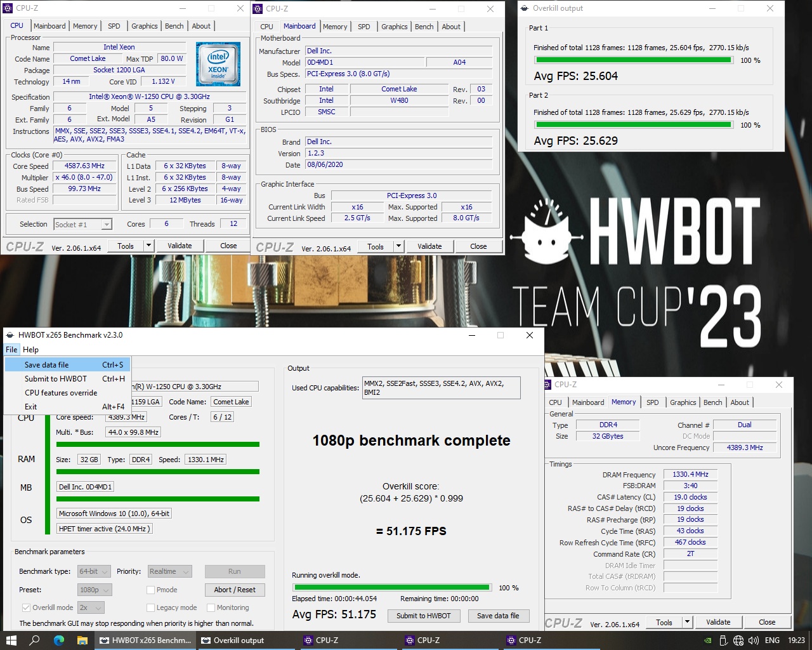Open Bench tab in CPU-Z CPU window
The image size is (812, 650).
coord(174,26)
